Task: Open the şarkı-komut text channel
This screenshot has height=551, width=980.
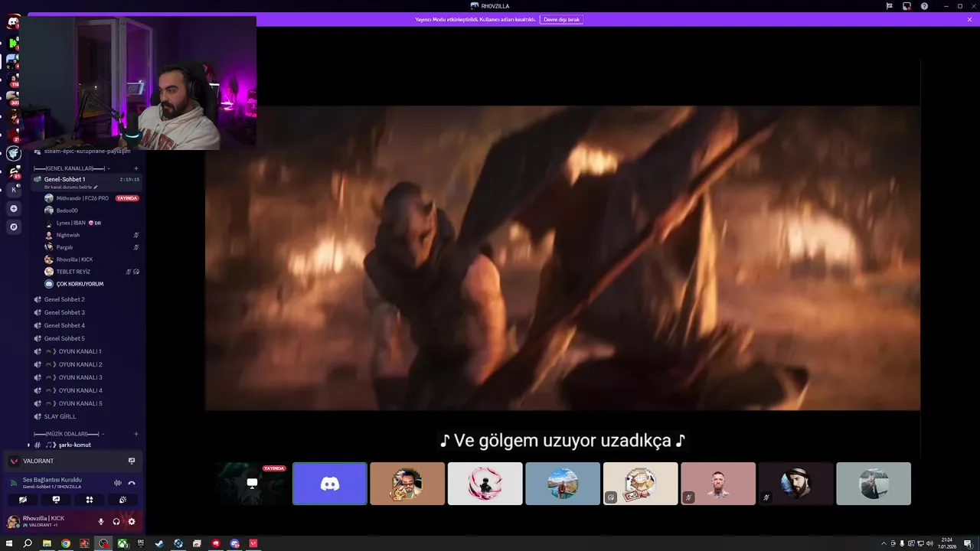Action: [74, 445]
